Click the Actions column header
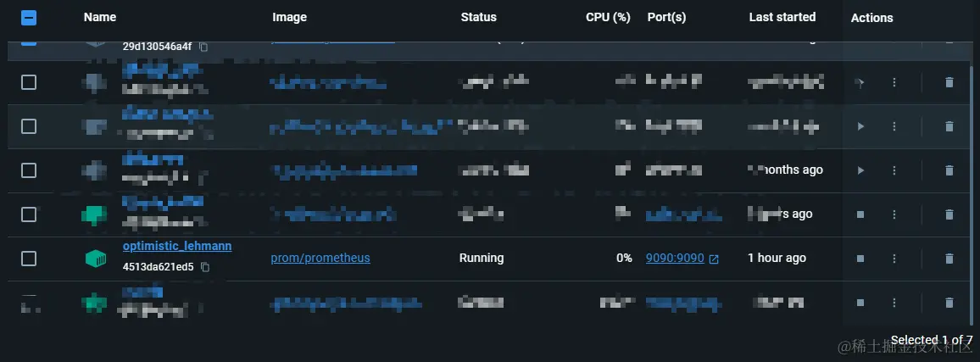 coord(871,18)
